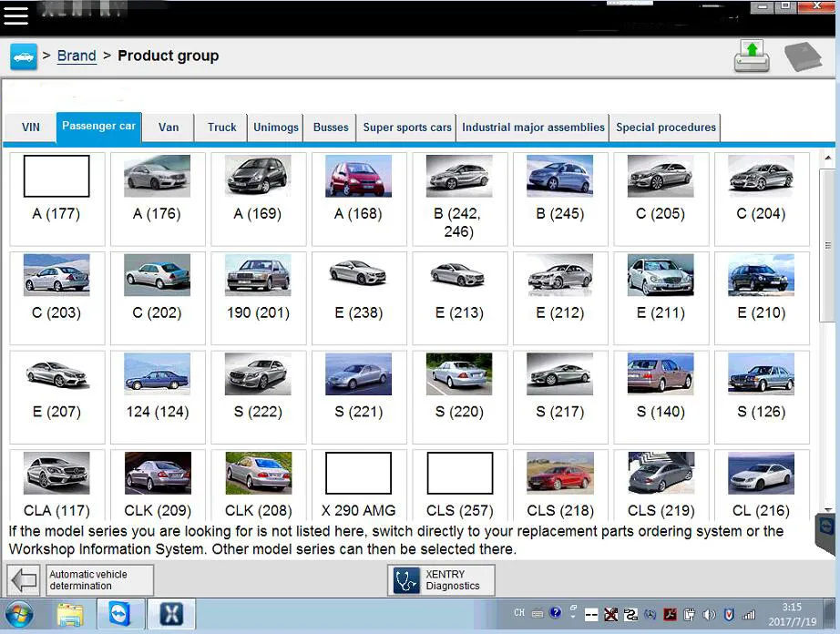Go back with the left arrow button
The image size is (840, 634).
point(24,580)
